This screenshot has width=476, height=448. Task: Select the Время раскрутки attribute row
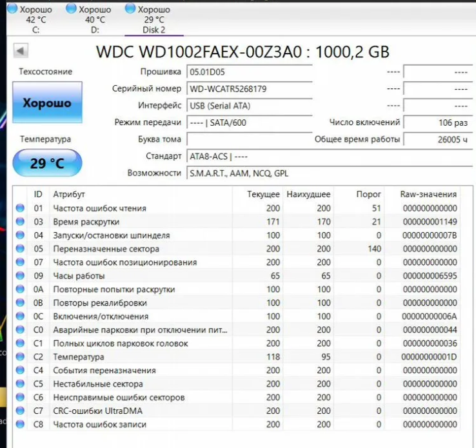point(237,222)
